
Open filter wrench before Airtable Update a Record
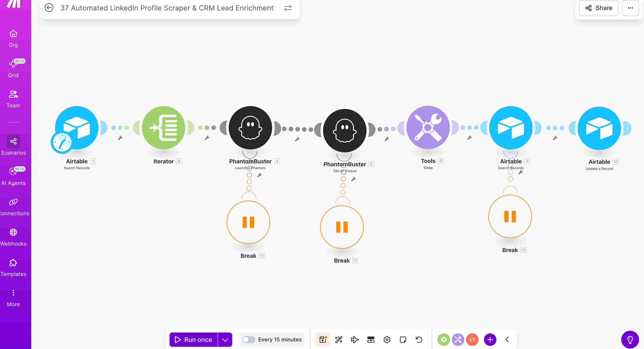[x=555, y=138]
